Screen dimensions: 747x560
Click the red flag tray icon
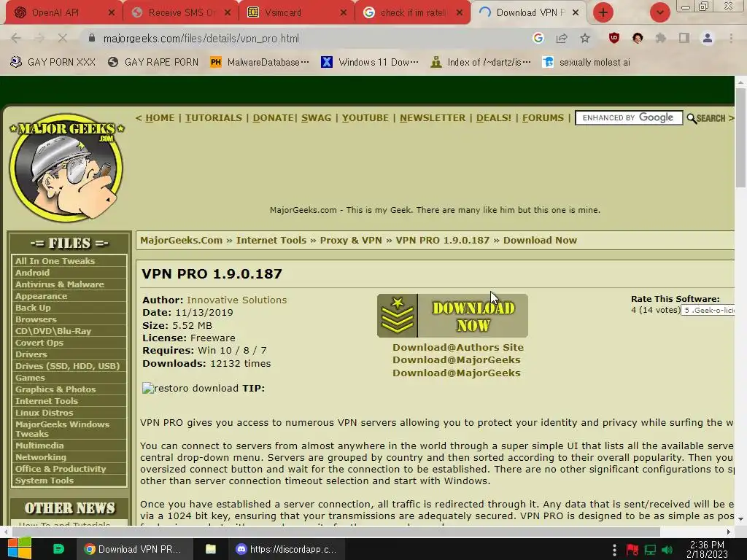coord(632,550)
